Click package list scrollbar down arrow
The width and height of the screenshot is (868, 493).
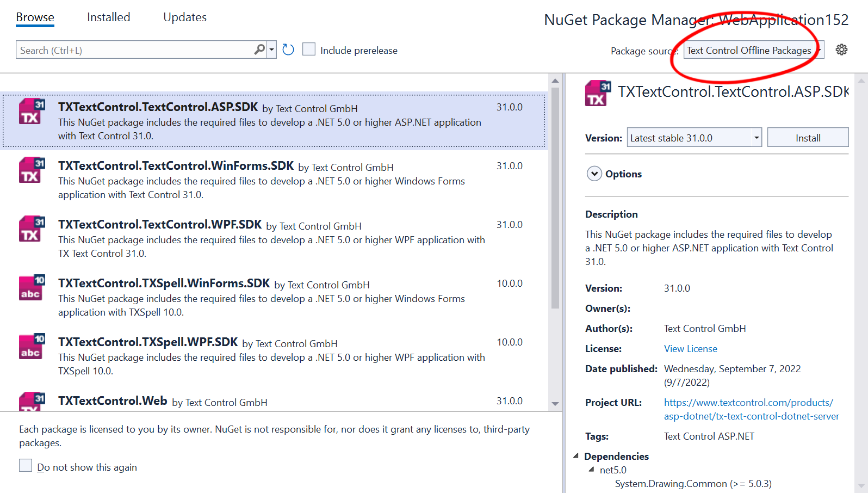(x=555, y=404)
